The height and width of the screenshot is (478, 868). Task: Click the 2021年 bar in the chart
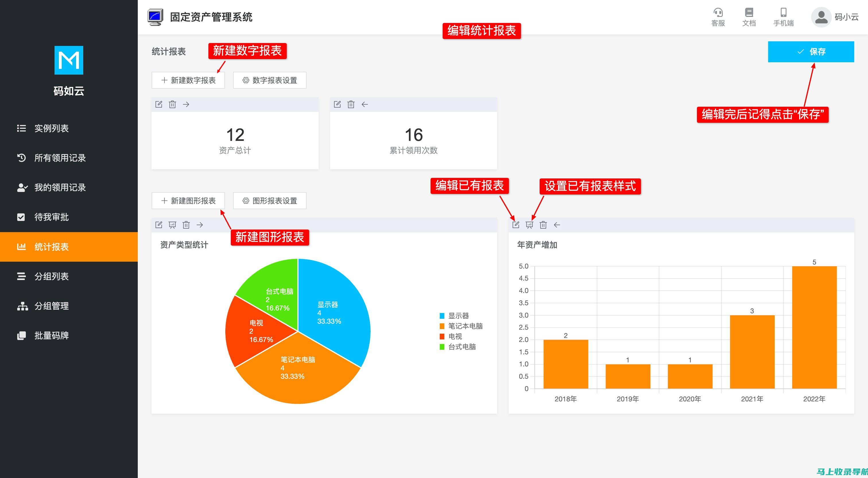(x=752, y=352)
